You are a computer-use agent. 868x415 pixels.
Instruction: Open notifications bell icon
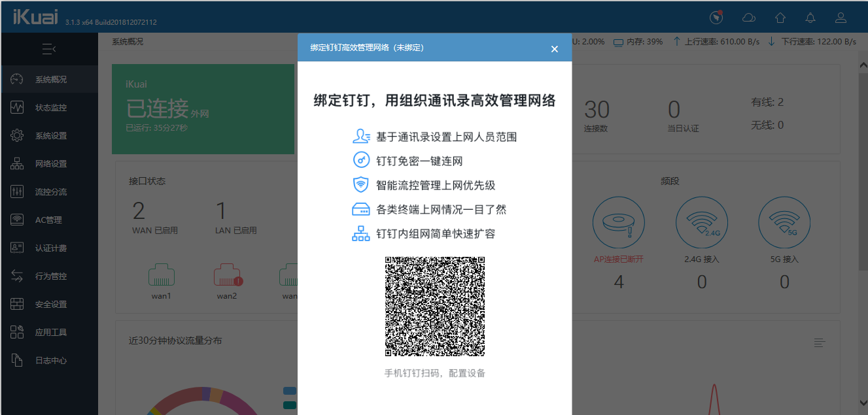click(x=810, y=18)
